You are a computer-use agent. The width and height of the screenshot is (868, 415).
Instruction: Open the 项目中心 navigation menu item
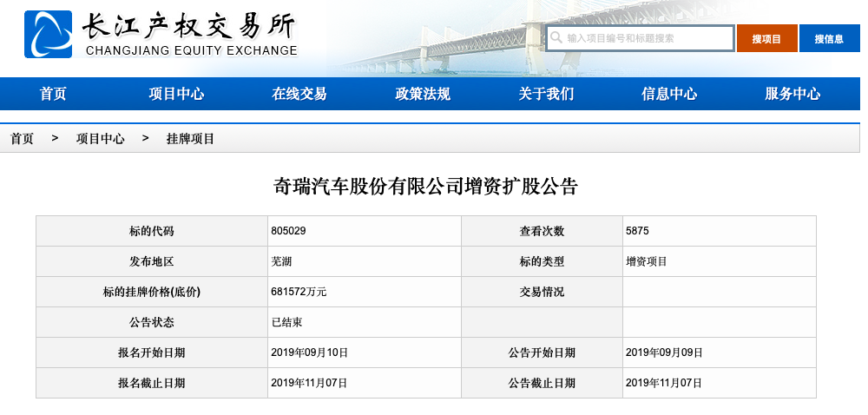tap(176, 94)
